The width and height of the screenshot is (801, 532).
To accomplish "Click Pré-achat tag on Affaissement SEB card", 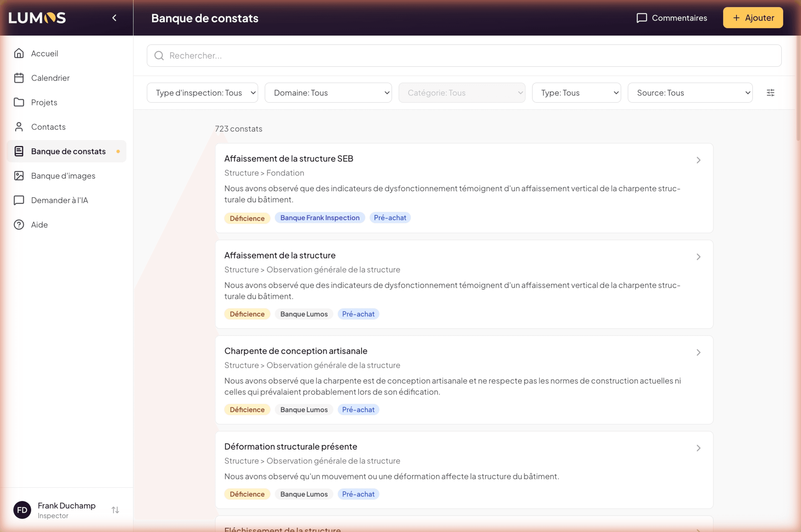I will 390,218.
